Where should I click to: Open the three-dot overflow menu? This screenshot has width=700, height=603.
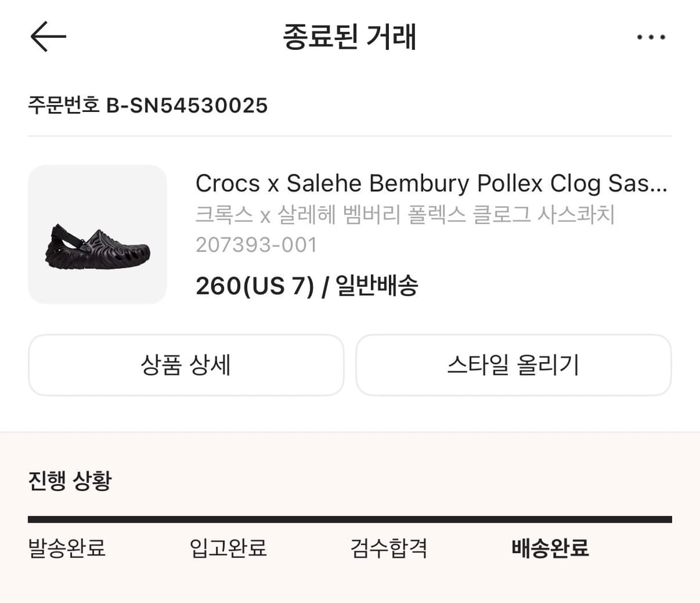pos(651,35)
